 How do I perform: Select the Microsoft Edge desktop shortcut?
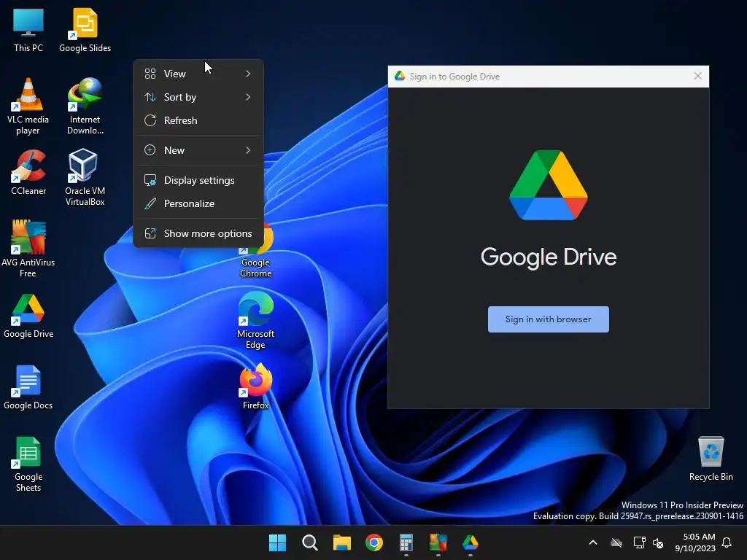click(x=256, y=320)
